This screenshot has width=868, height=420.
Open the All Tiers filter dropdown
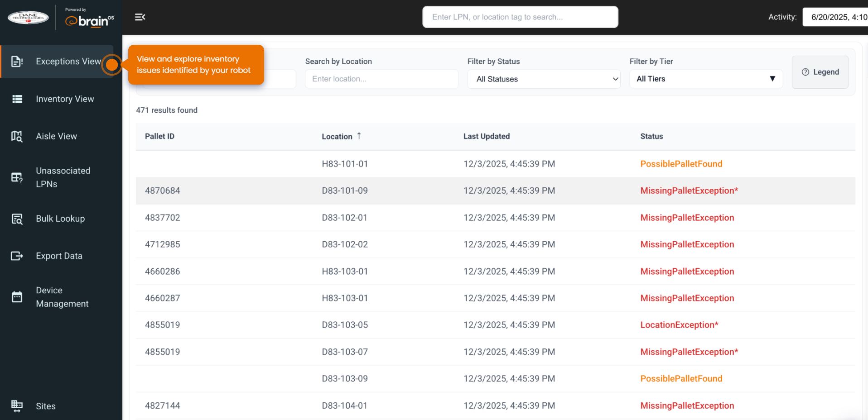tap(705, 79)
